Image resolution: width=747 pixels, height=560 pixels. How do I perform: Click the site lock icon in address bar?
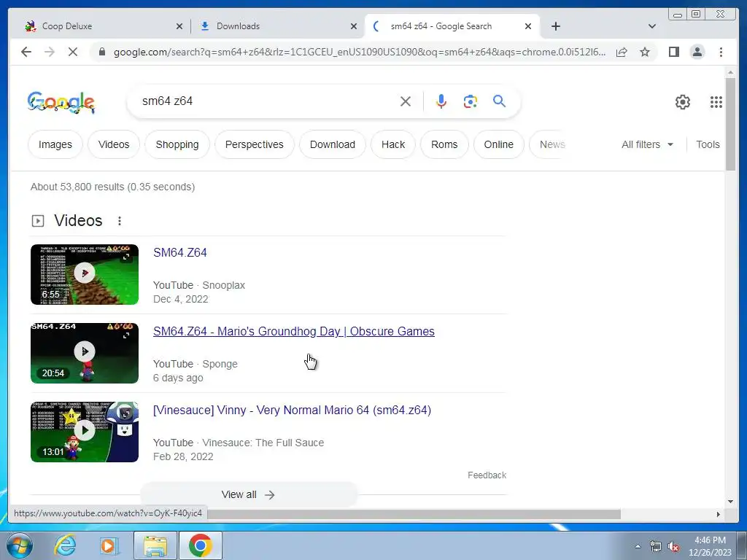pyautogui.click(x=101, y=52)
